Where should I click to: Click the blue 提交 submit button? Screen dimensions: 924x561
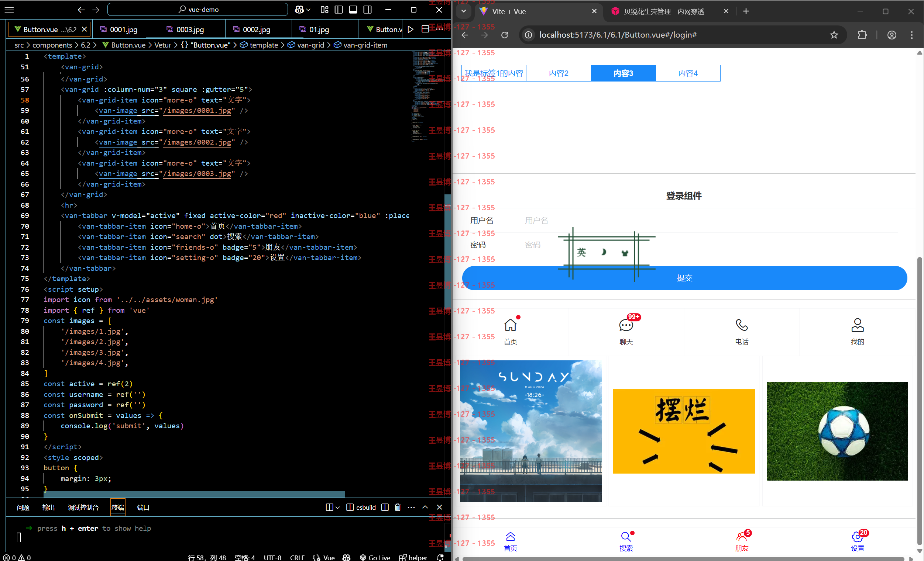[x=684, y=278]
